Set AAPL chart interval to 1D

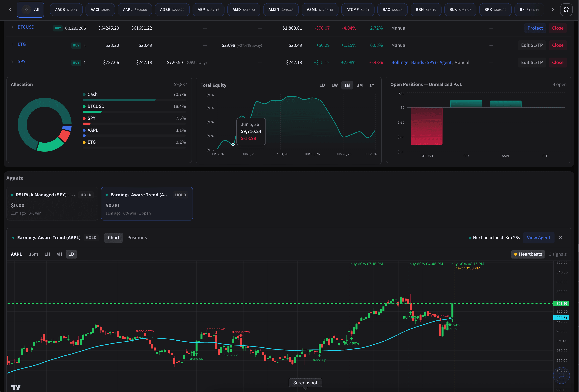click(71, 254)
